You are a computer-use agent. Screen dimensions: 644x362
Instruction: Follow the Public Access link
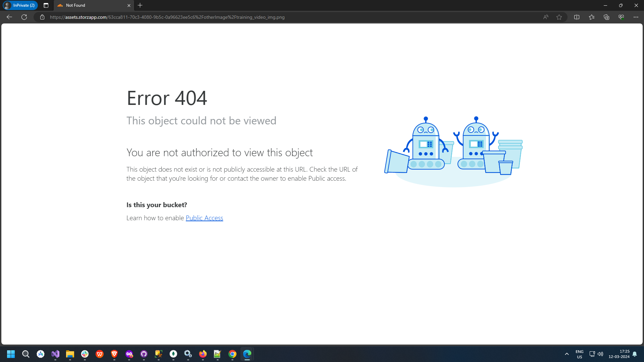[204, 218]
